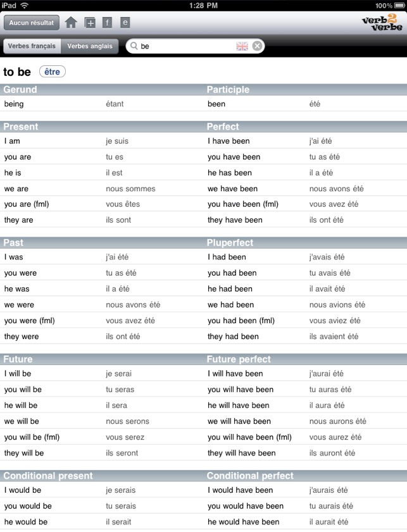Tap the magnifying glass search icon
The width and height of the screenshot is (407, 532).
click(x=134, y=46)
